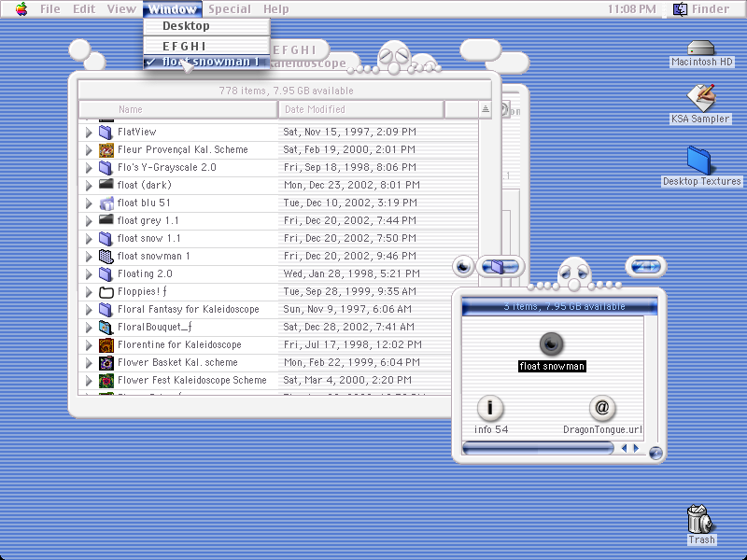Viewport: 747px width, 560px height.
Task: Select the Macintosh HD drive icon
Action: (701, 49)
